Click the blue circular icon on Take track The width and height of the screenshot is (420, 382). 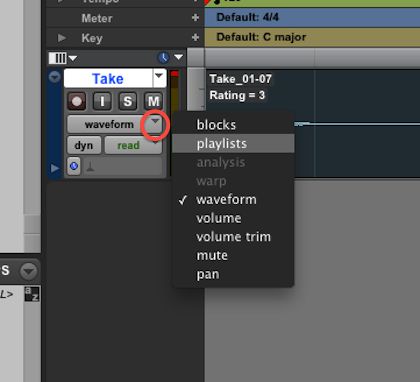[74, 166]
